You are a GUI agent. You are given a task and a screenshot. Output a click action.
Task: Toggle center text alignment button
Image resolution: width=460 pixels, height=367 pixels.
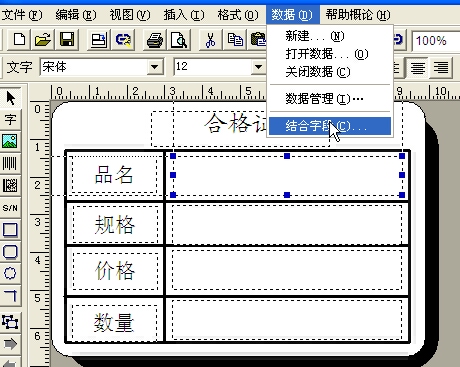pyautogui.click(x=418, y=68)
